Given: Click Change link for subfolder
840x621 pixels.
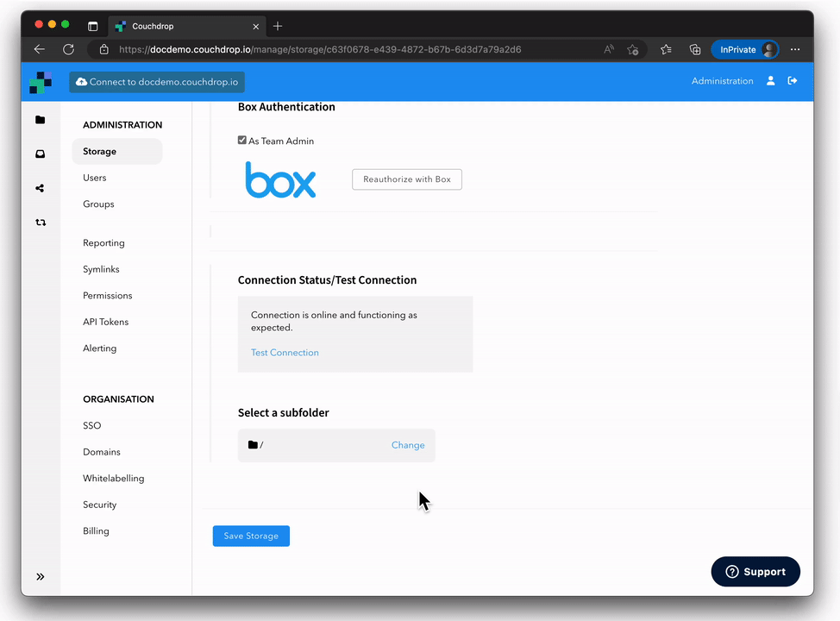Looking at the screenshot, I should tap(408, 445).
